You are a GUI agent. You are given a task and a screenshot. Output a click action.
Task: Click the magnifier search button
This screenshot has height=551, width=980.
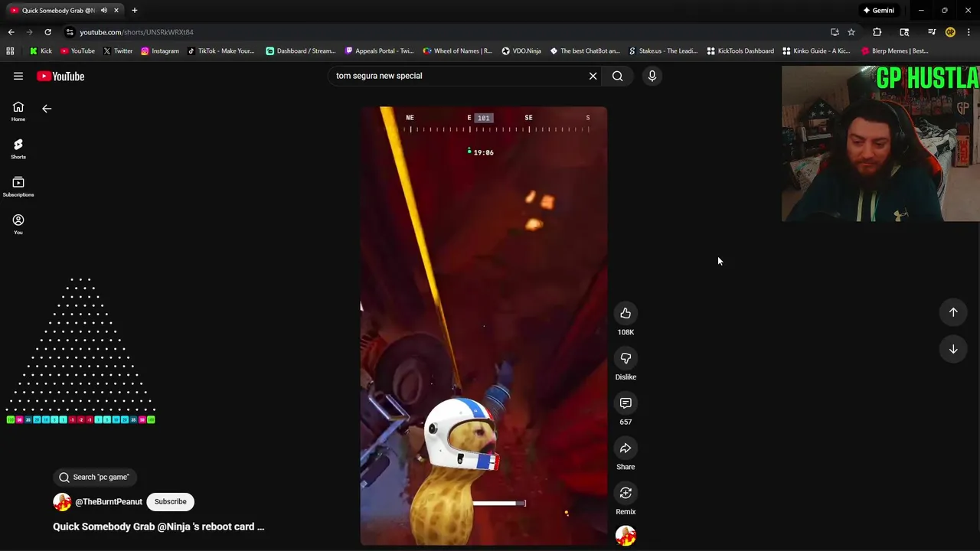pos(618,76)
